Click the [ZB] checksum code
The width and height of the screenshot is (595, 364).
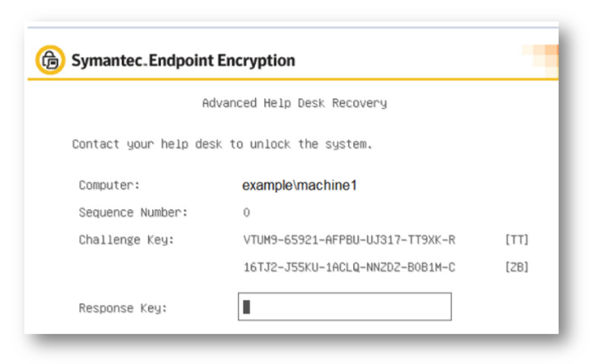[517, 267]
